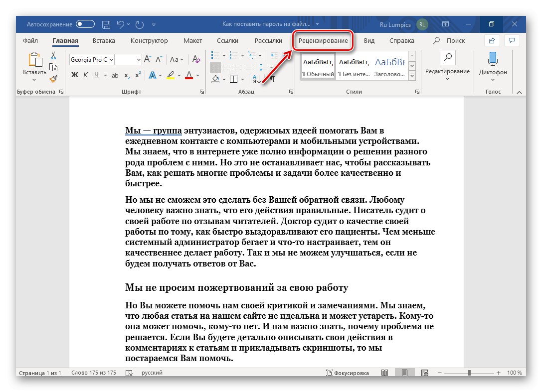Select the Format Painter tool
Screen dimensions: 542x392
(53, 79)
